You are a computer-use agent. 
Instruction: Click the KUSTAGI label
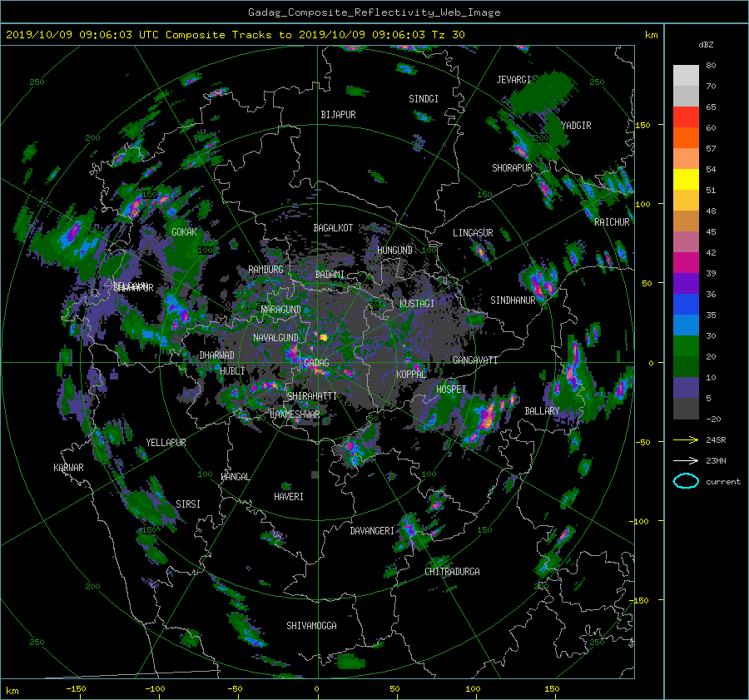(x=417, y=304)
